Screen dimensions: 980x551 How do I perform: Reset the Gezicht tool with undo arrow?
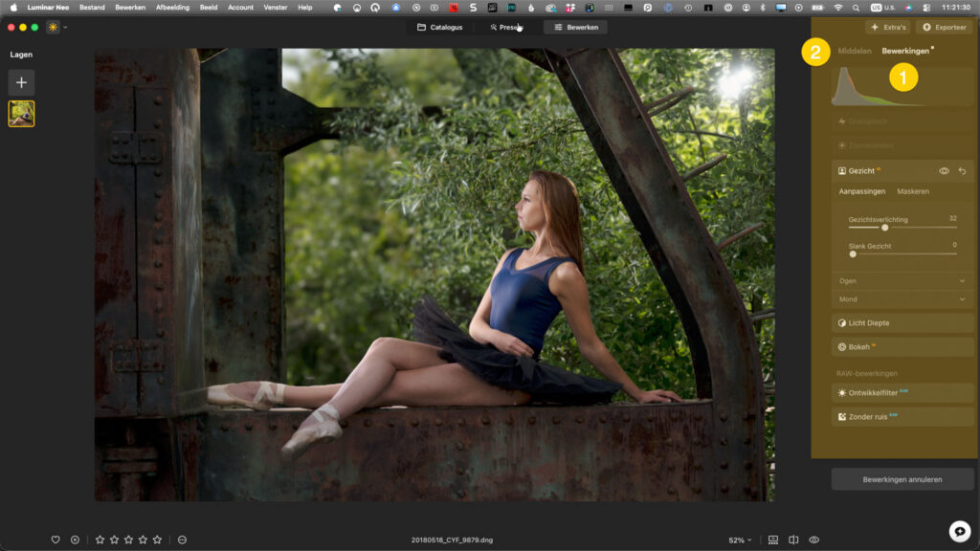pyautogui.click(x=963, y=171)
